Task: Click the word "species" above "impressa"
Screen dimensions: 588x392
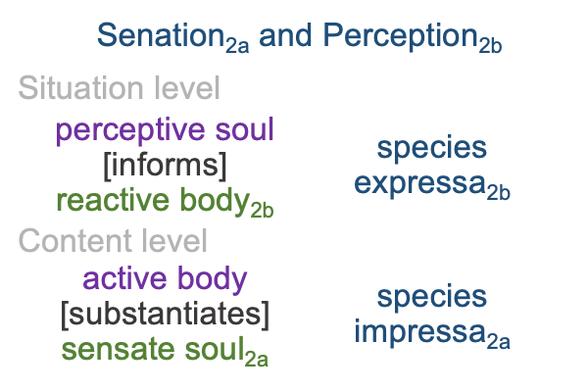Action: point(432,297)
